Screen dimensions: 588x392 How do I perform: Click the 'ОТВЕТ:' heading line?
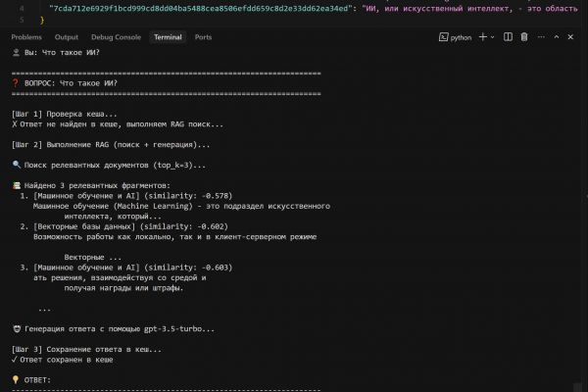pos(31,380)
